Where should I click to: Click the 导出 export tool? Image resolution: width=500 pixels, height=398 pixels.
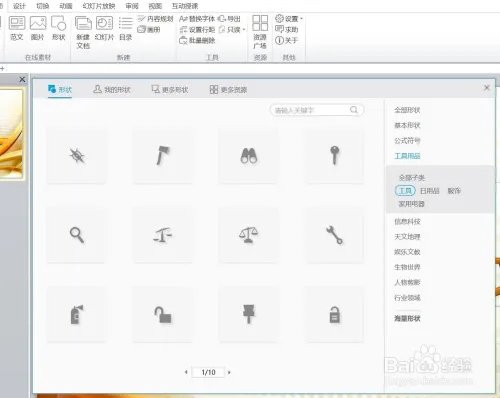click(229, 19)
